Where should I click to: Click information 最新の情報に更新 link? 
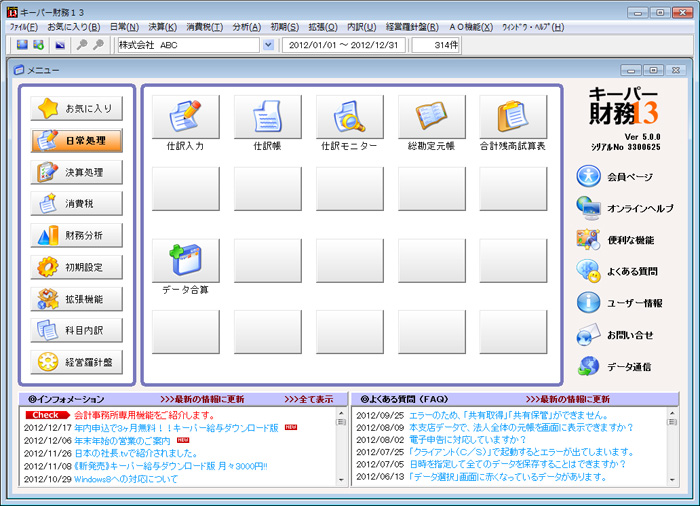click(202, 399)
